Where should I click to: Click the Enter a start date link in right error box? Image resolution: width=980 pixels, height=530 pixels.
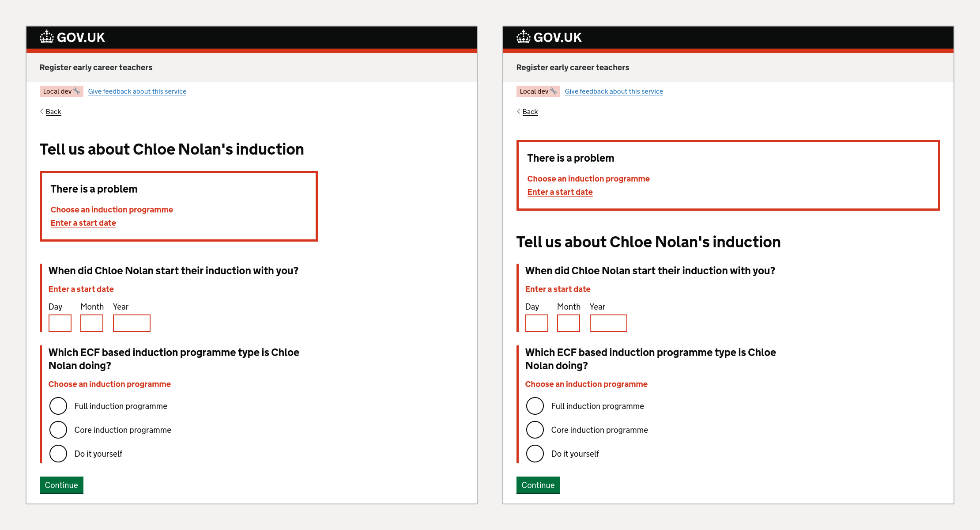click(560, 192)
